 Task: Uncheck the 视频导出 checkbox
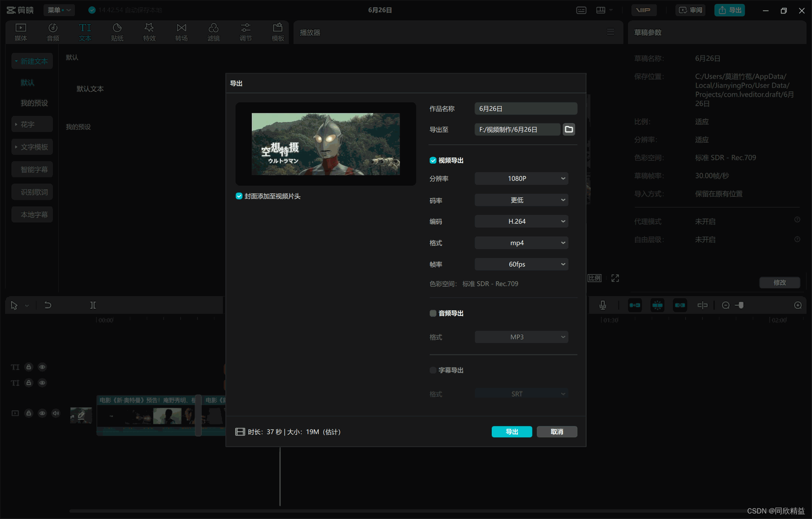(433, 160)
